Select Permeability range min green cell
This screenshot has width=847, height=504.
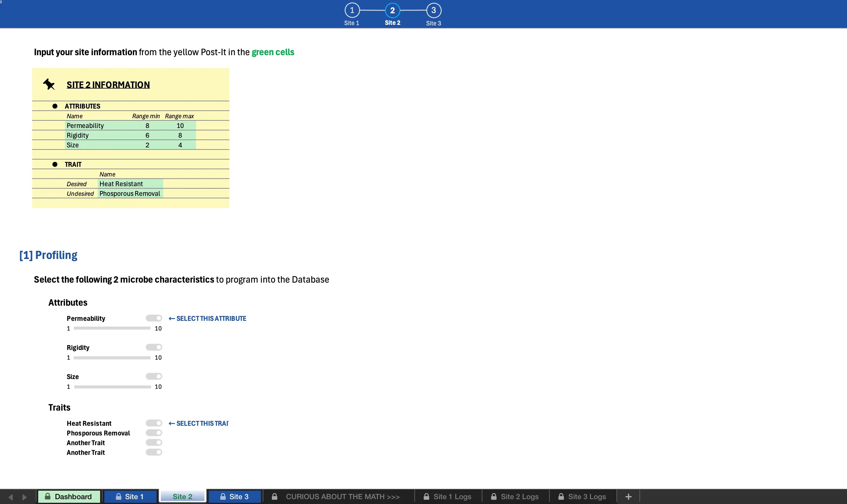[147, 126]
